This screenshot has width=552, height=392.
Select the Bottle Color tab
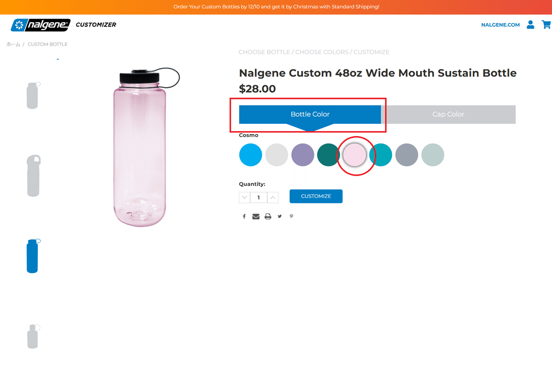point(310,115)
